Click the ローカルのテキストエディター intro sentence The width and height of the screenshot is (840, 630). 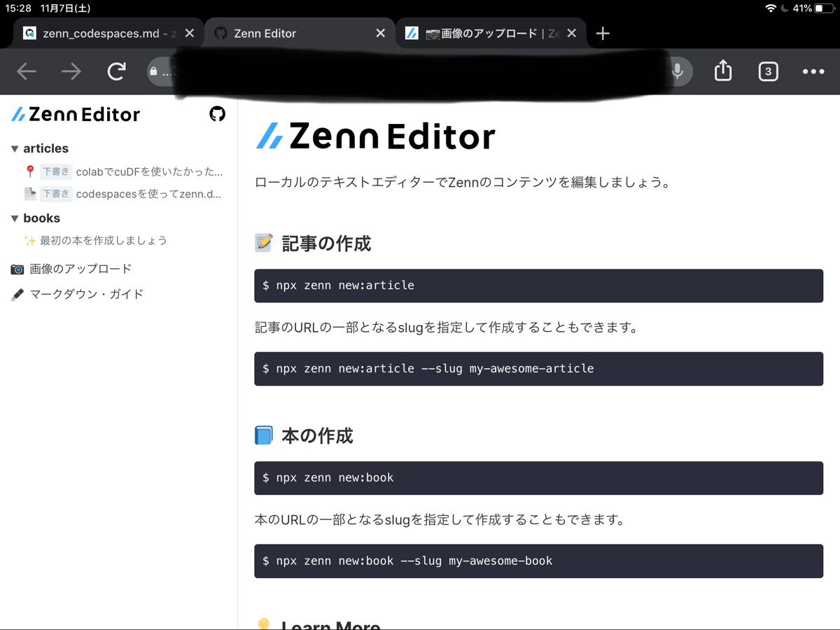[x=463, y=183]
